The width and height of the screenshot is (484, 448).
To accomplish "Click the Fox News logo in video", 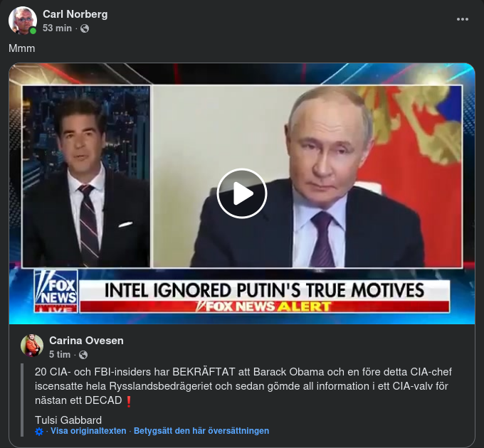I will 56,291.
